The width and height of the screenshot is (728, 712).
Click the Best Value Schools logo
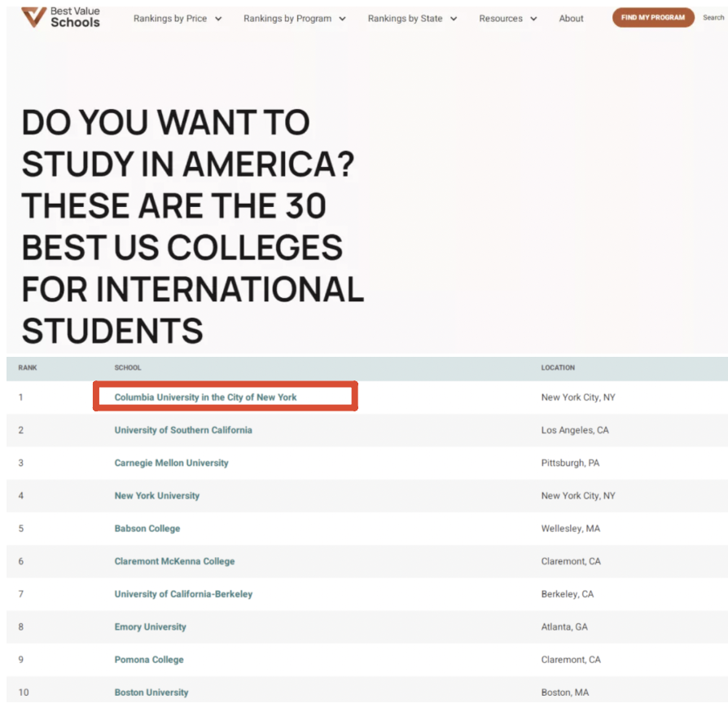(x=61, y=17)
